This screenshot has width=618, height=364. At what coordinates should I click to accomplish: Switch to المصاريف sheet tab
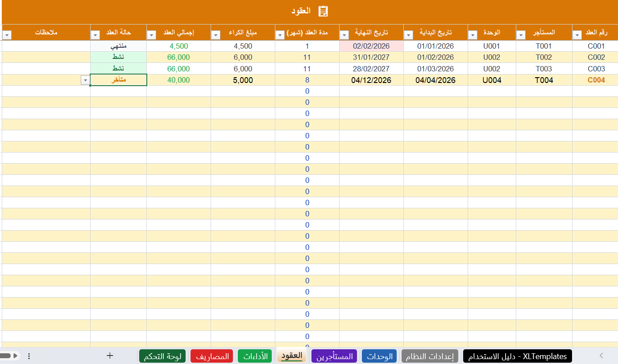(x=212, y=356)
